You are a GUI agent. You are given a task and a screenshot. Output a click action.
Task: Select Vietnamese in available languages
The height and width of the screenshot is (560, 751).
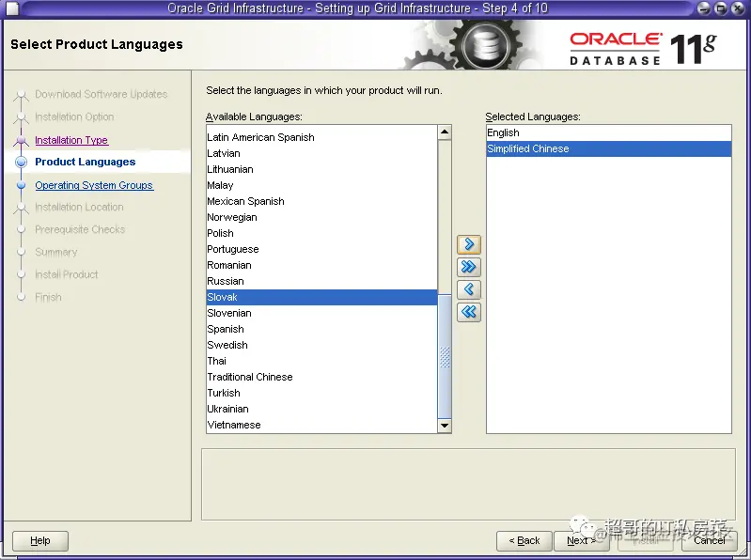pos(321,425)
